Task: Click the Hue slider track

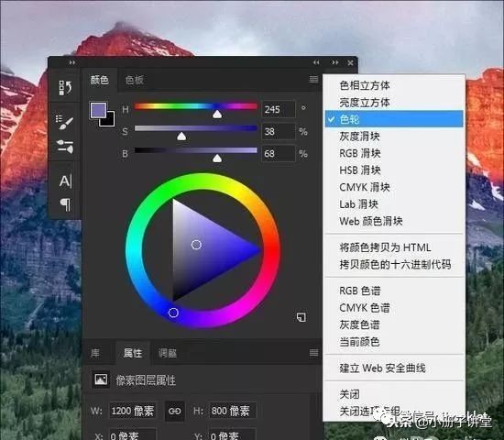Action: tap(196, 106)
